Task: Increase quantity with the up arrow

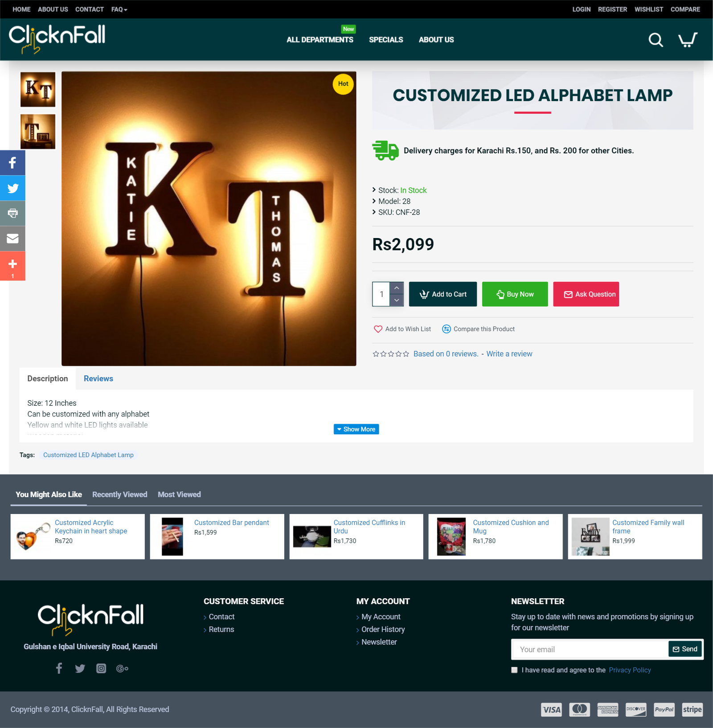Action: [x=397, y=288]
